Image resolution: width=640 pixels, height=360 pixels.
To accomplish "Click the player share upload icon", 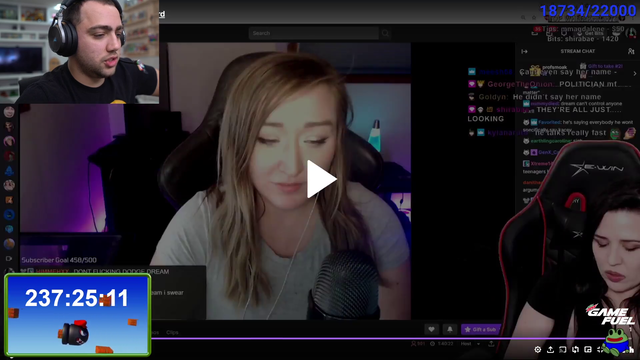I will coord(550,349).
